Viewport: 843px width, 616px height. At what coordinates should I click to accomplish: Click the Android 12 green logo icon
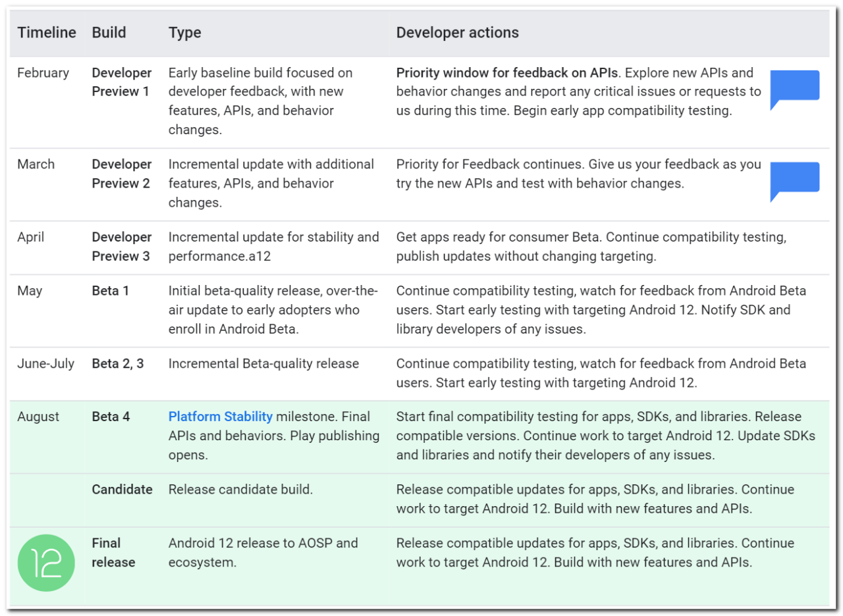[46, 564]
